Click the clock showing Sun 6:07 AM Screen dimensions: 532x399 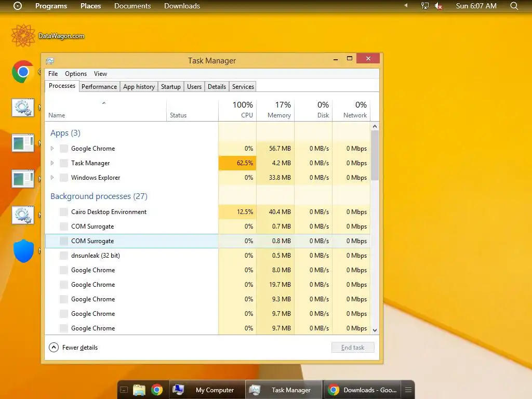pyautogui.click(x=476, y=6)
